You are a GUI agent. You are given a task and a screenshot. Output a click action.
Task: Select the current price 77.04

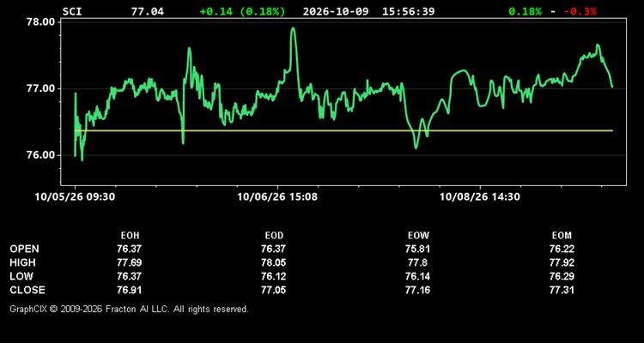pos(148,11)
